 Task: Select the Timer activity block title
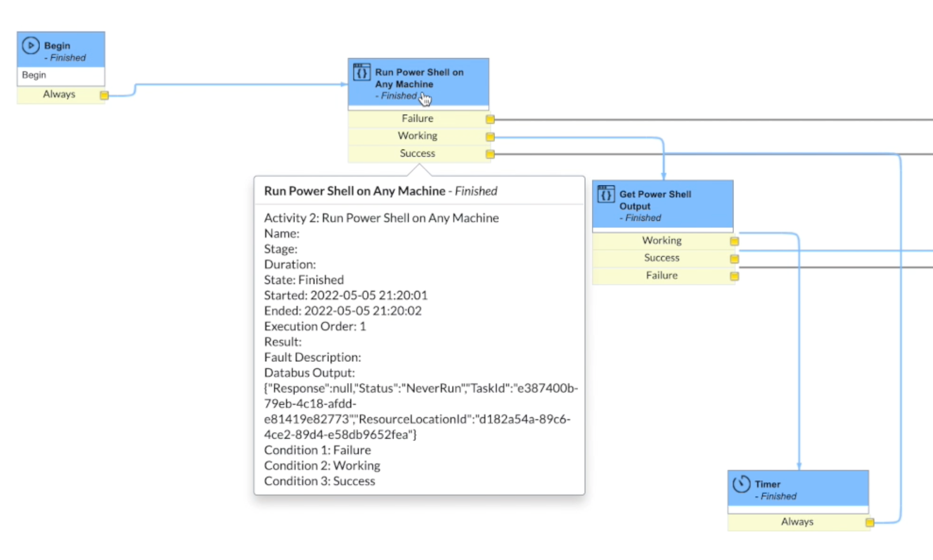[x=768, y=485]
